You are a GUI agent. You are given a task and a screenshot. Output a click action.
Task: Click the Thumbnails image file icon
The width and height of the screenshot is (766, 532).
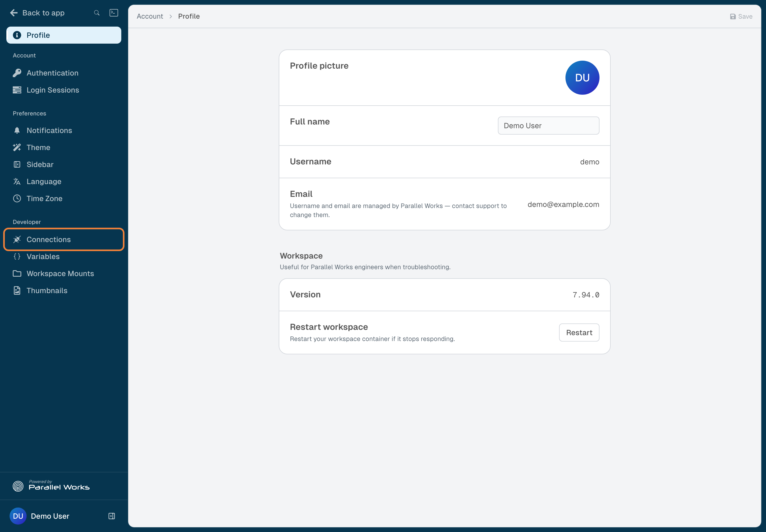[x=17, y=290]
